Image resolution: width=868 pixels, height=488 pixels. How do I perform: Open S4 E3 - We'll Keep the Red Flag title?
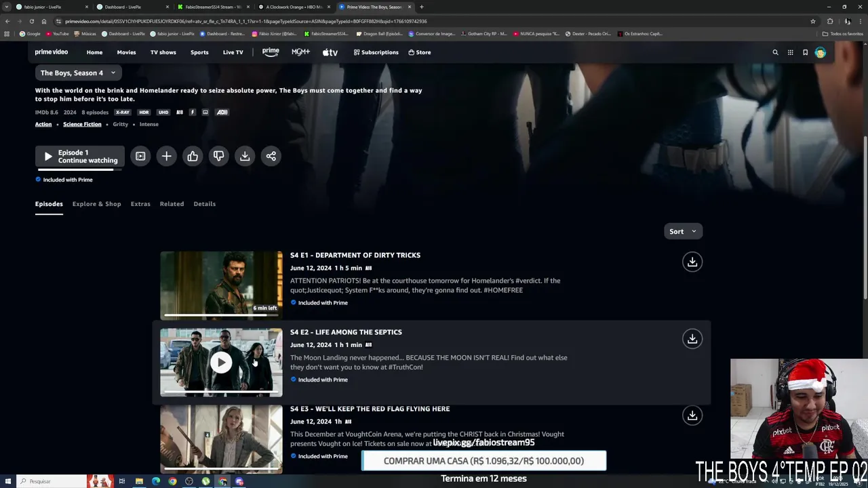point(370,409)
